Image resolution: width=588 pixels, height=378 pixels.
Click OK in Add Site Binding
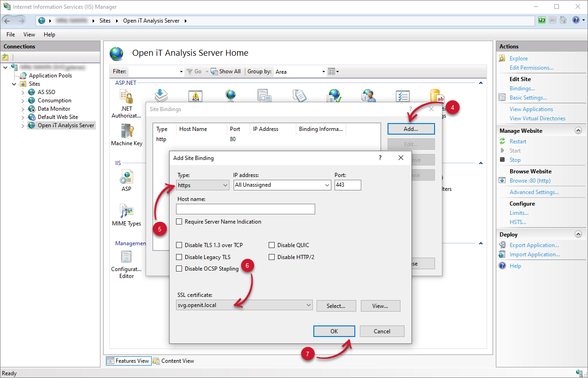coord(334,331)
